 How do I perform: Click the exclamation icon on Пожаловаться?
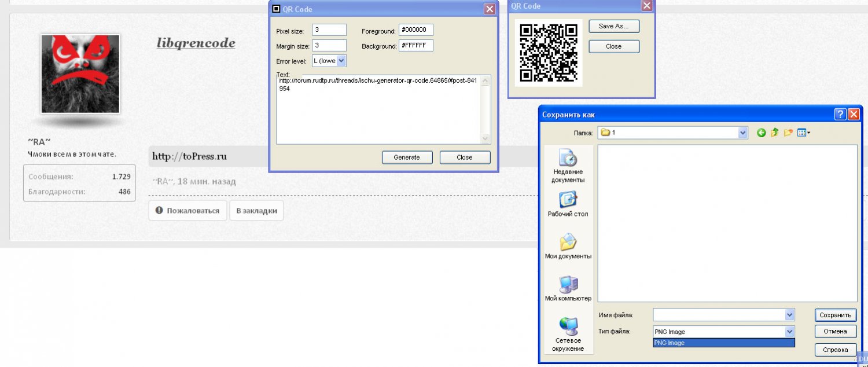point(159,211)
